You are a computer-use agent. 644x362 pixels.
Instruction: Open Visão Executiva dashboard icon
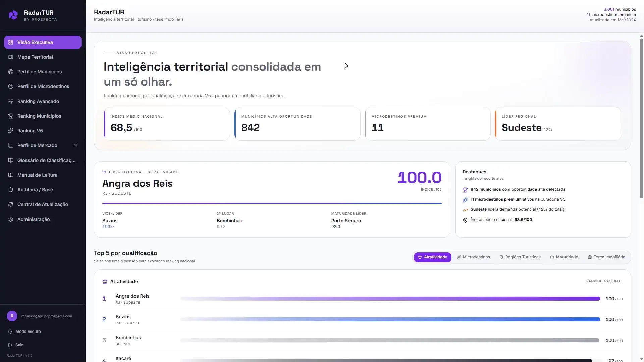pos(11,42)
